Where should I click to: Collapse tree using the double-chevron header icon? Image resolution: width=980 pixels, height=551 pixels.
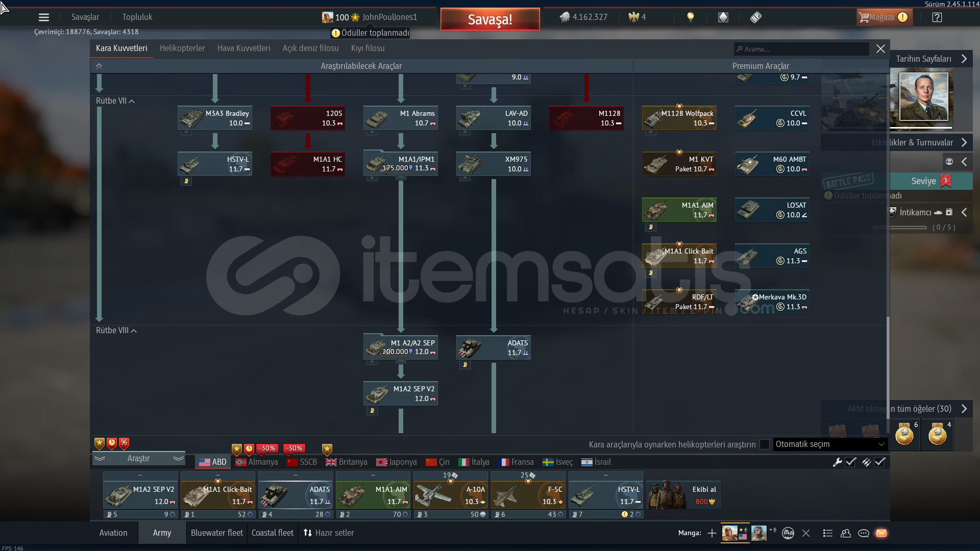[99, 66]
